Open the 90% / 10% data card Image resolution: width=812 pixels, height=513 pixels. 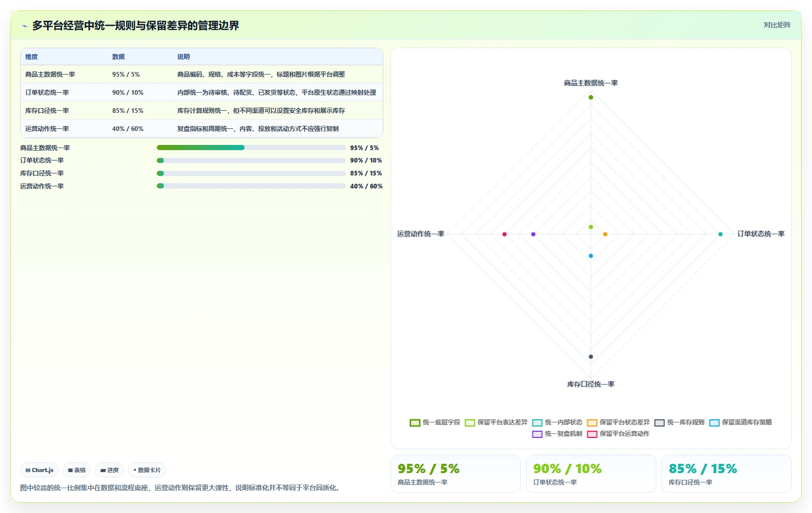(591, 474)
